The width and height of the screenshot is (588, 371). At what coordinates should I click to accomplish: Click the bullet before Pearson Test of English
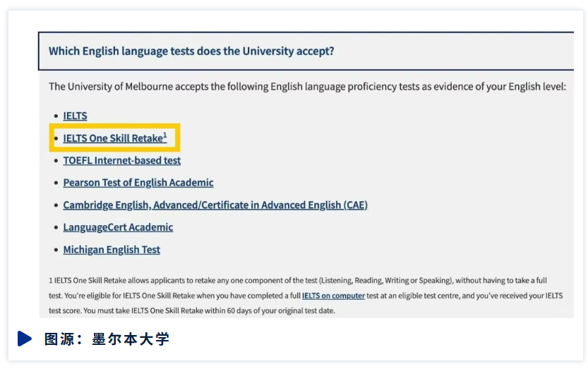56,183
